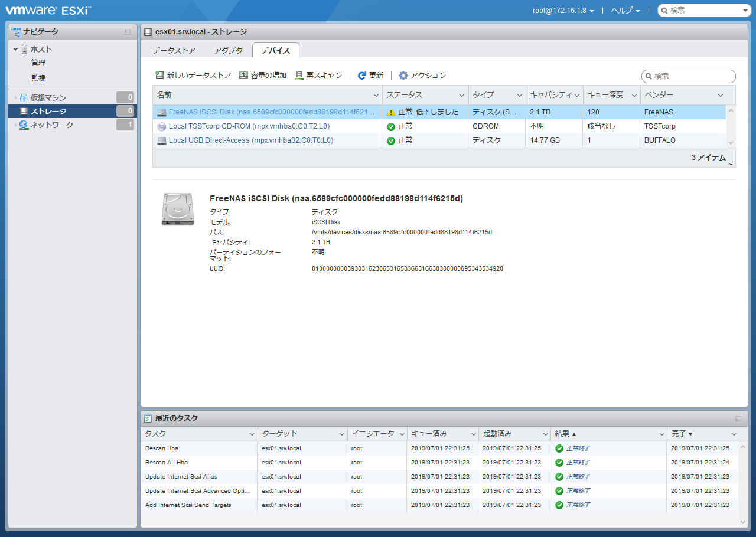
Task: Click the New Datastore button label
Action: [199, 76]
